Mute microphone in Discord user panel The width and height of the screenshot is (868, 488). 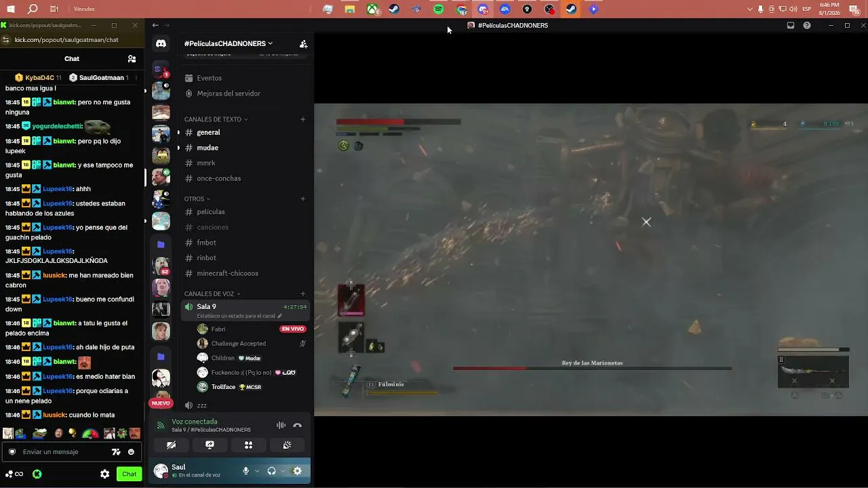245,471
